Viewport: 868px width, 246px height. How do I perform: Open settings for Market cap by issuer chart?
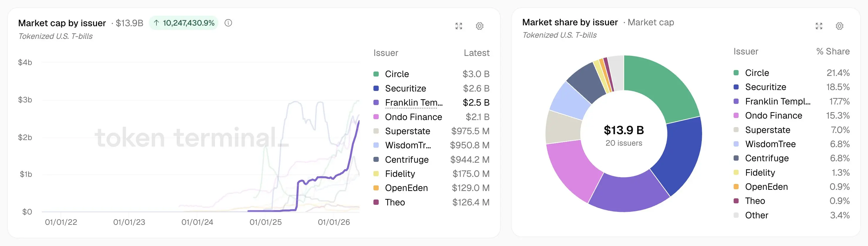(x=480, y=26)
